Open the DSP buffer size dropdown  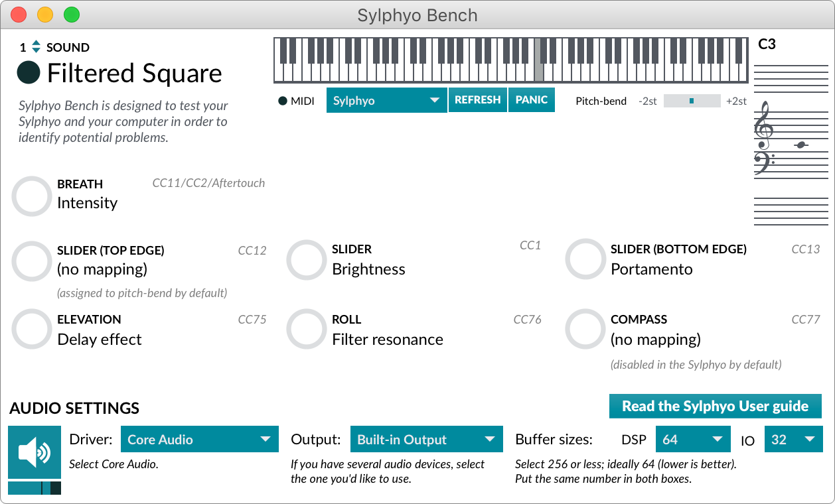[x=693, y=439]
